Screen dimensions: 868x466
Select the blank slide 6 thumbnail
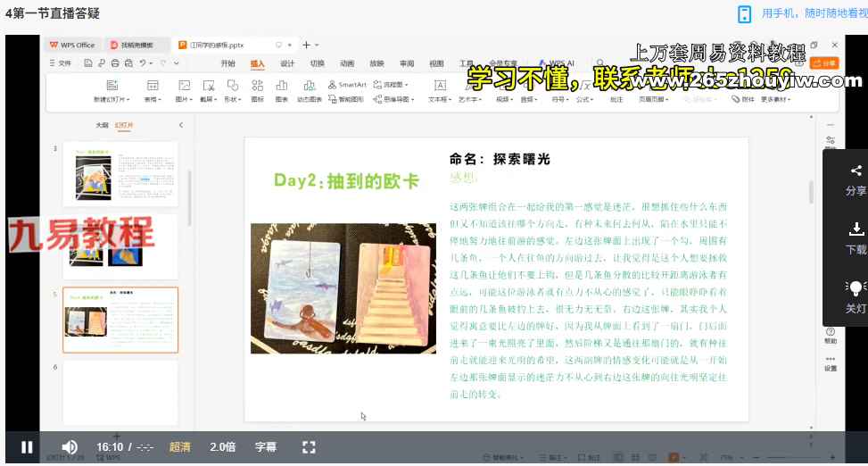click(x=120, y=392)
